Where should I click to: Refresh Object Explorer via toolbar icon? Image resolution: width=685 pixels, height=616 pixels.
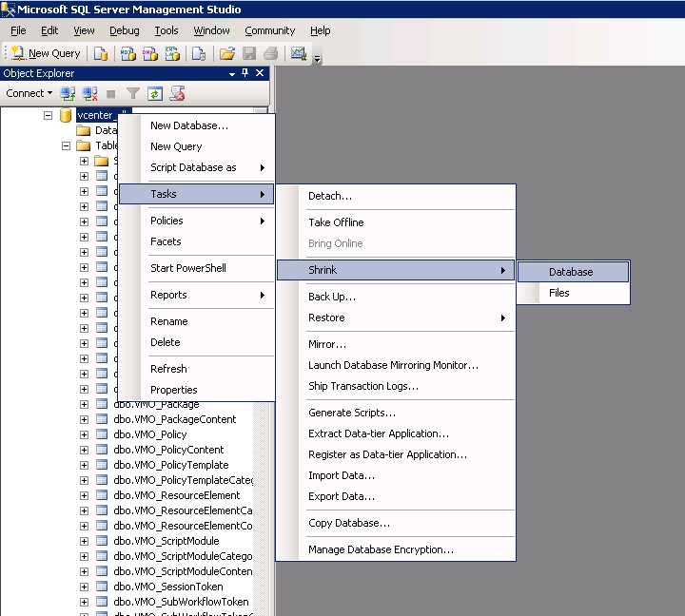(x=155, y=93)
